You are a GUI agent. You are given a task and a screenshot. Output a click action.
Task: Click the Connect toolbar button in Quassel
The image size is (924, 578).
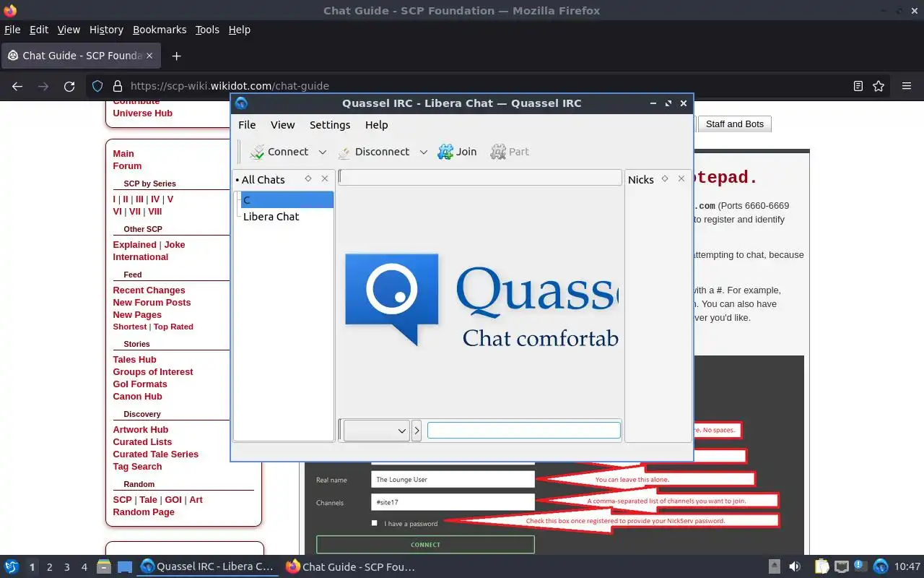point(279,152)
